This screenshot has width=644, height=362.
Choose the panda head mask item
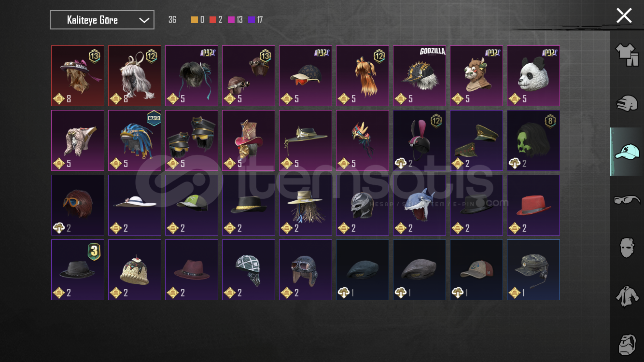533,76
